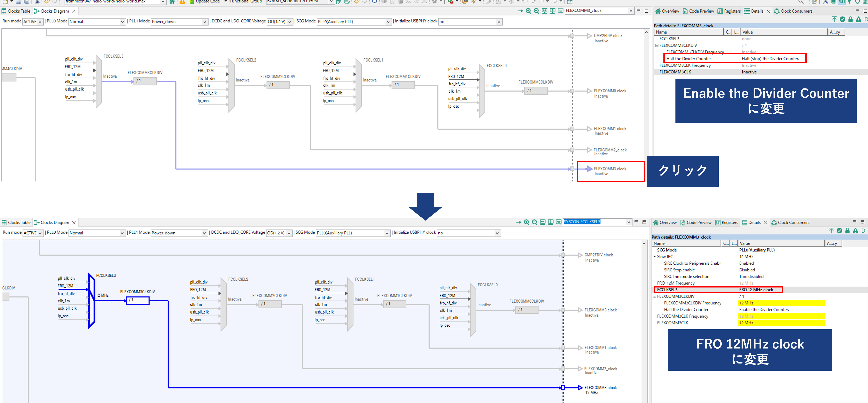Click the green checkmark icon in the upper Details toolbar
The height and width of the screenshot is (403, 868).
pos(842,20)
